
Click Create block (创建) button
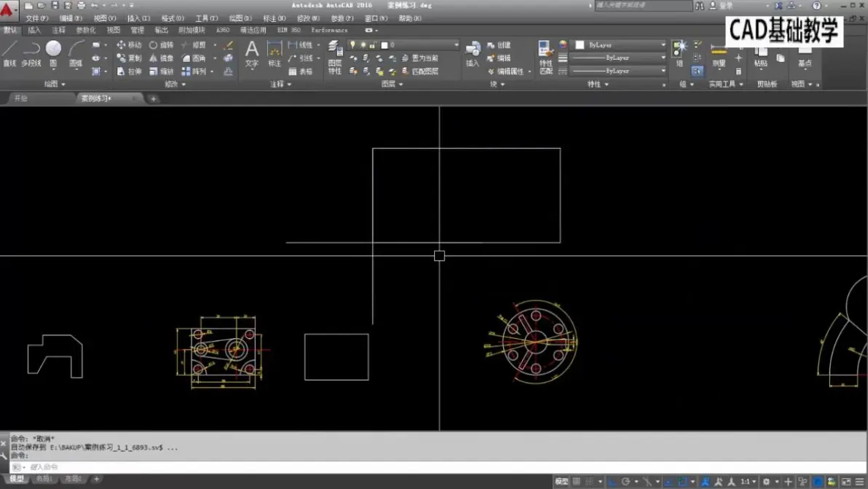[x=499, y=45]
